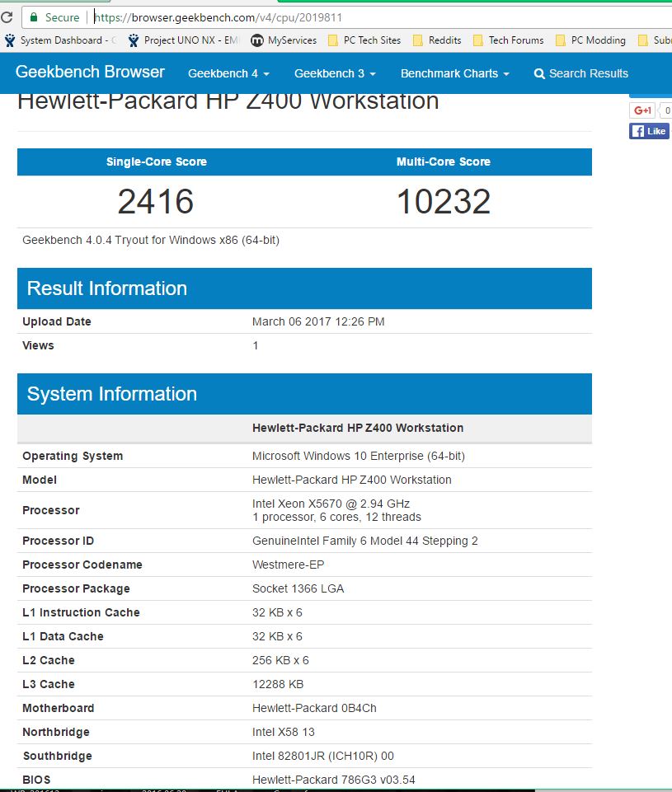Click the Secure padlock icon
672x792 pixels.
(x=34, y=17)
